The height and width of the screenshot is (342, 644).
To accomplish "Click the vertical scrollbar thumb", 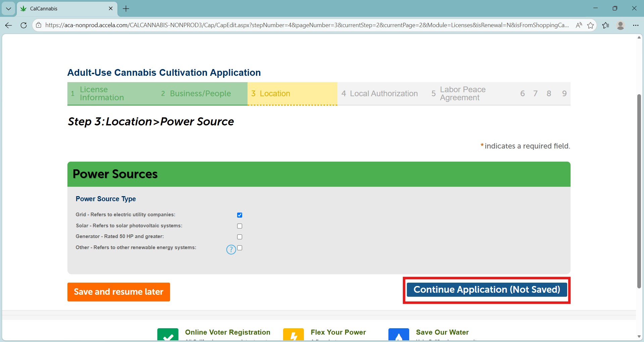I will pyautogui.click(x=639, y=191).
